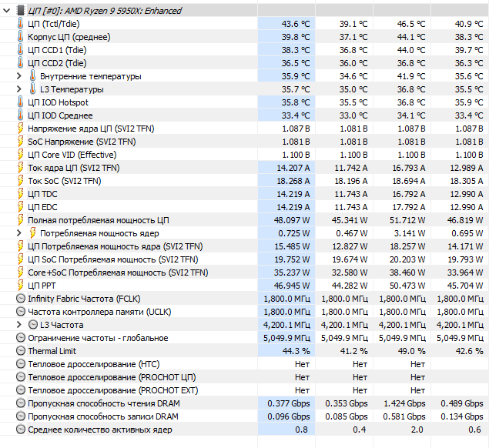Click thermometer icon of ЦП CCD2 (Tdie)
The width and height of the screenshot is (489, 448).
(x=20, y=63)
